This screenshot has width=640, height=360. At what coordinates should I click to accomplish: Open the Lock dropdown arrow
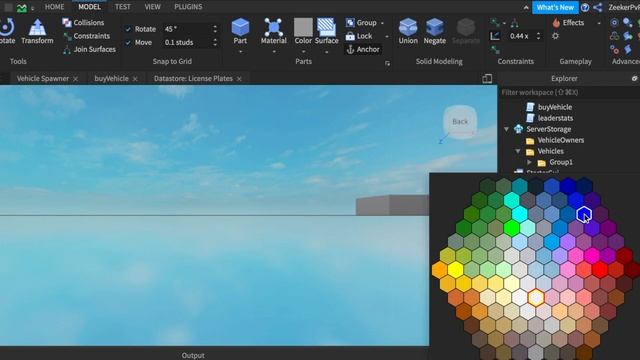click(387, 36)
